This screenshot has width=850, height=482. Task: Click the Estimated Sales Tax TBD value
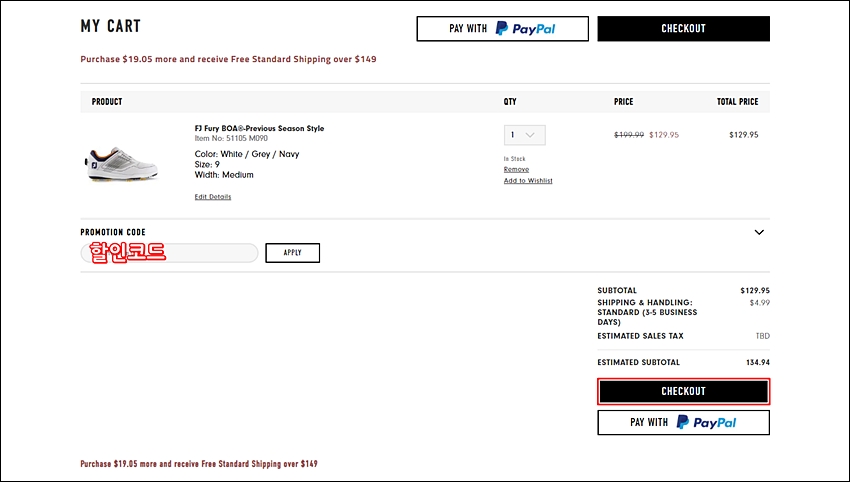pyautogui.click(x=763, y=336)
